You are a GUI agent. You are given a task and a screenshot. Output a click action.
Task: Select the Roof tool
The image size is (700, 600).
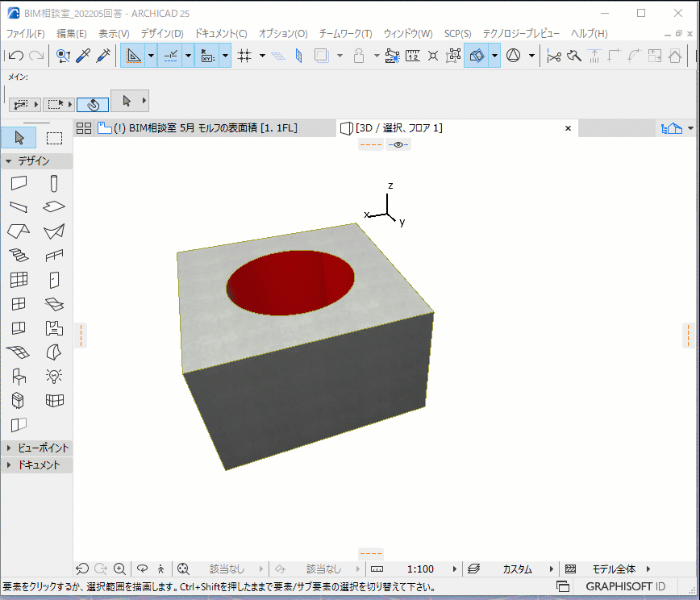[x=19, y=231]
